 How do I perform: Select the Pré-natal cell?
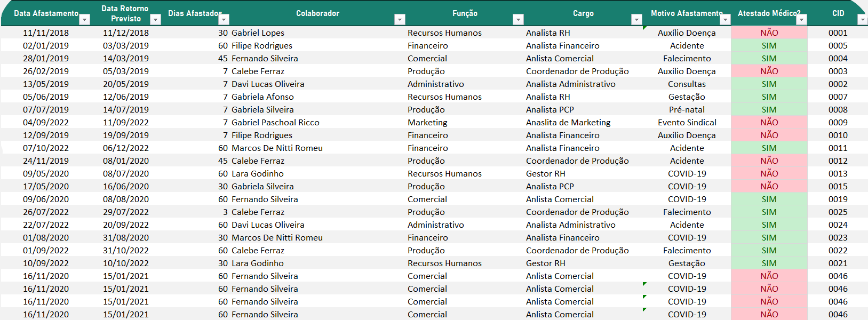(687, 110)
